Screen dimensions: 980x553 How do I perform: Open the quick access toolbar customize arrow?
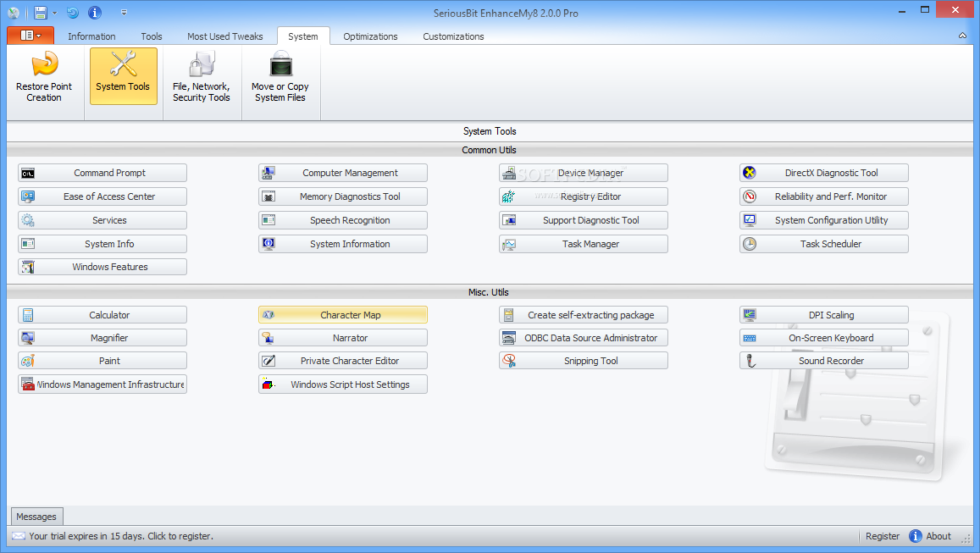[124, 13]
